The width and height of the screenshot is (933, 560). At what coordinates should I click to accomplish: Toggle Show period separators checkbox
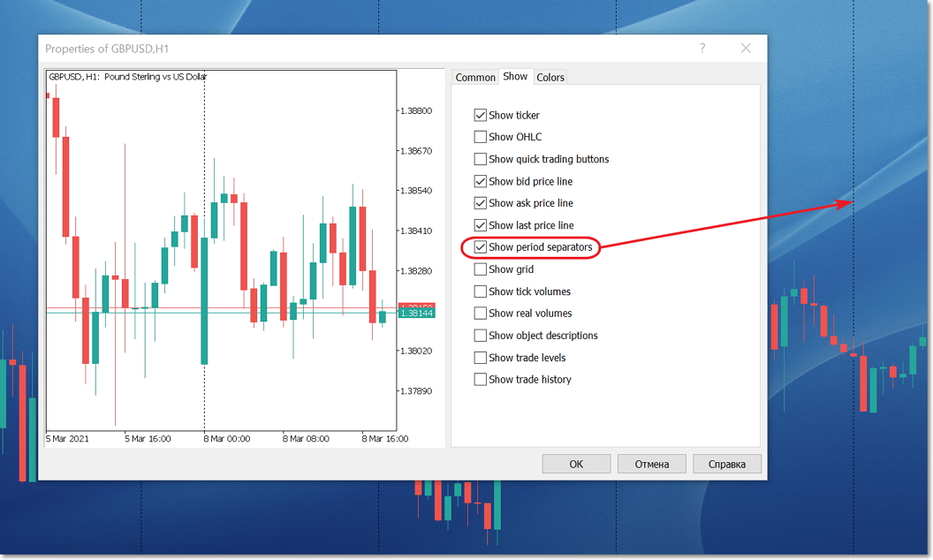pyautogui.click(x=480, y=247)
